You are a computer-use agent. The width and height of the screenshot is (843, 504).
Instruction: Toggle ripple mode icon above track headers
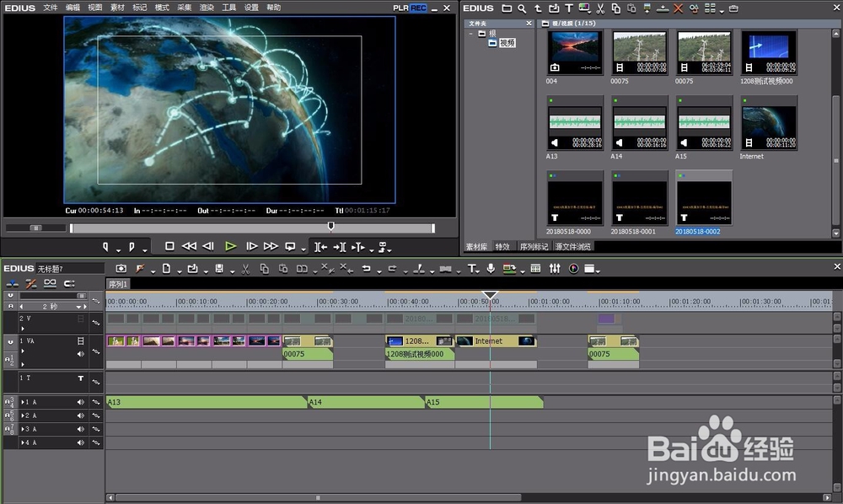(31, 283)
